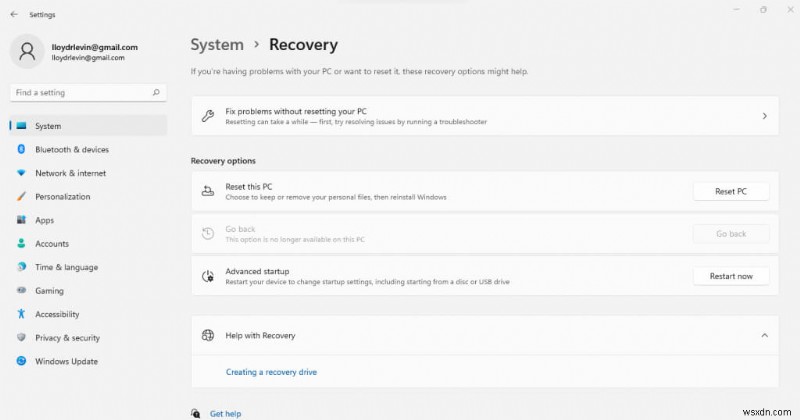The height and width of the screenshot is (420, 800).
Task: Click the user profile avatar icon
Action: 27,51
